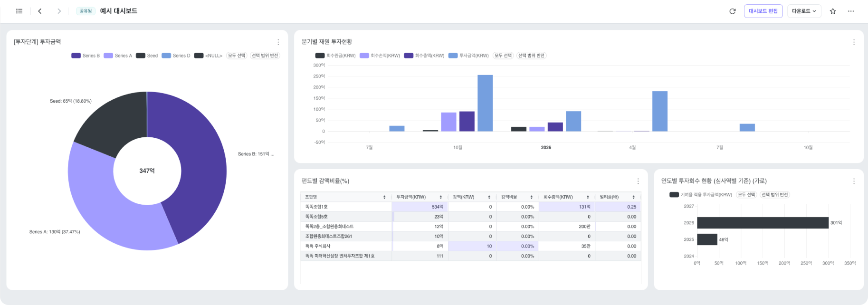
Task: Click the tallest blue bar in quarterly chart
Action: coord(485,103)
